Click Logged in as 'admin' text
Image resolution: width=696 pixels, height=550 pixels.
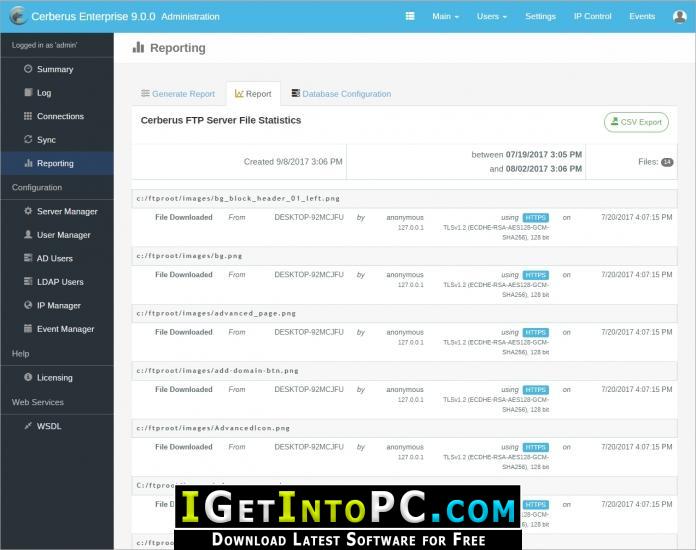[44, 45]
